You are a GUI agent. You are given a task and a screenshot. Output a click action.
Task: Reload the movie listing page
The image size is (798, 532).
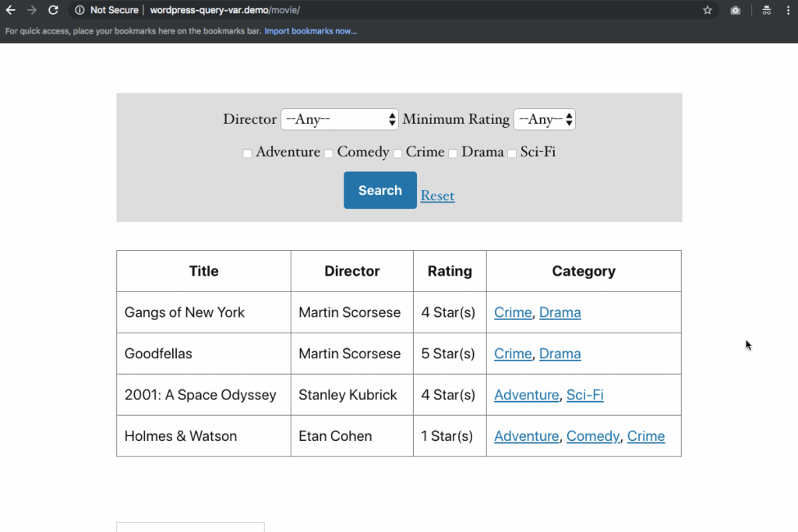tap(52, 11)
